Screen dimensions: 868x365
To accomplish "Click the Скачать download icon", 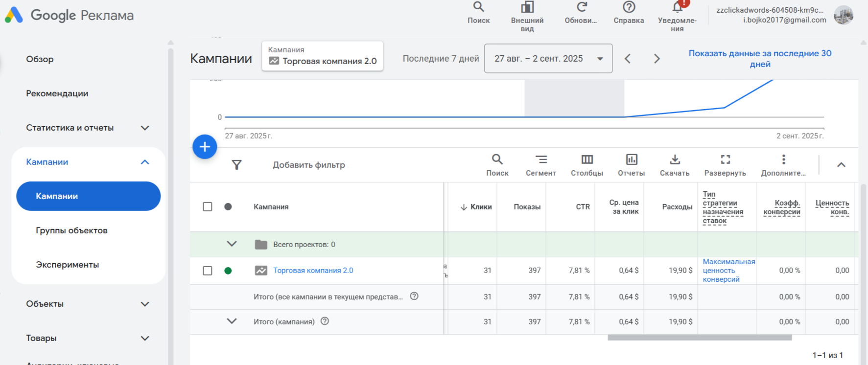I will (675, 160).
